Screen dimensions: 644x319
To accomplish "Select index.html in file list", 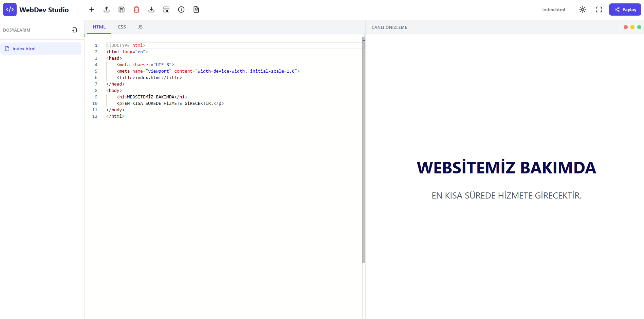I will [41, 49].
